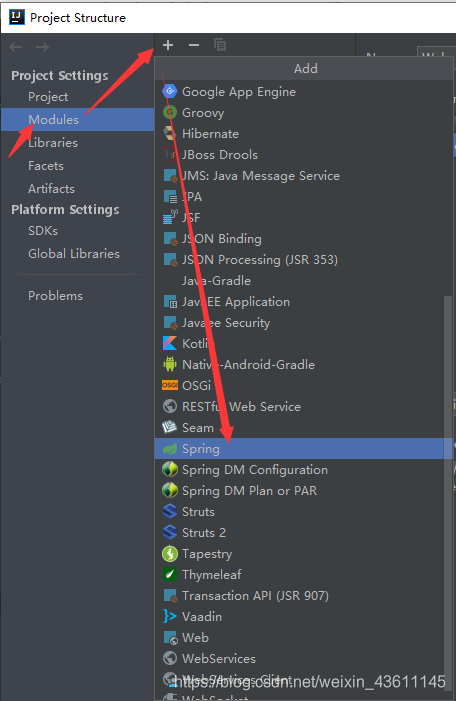Click the JPA icon

pyautogui.click(x=170, y=197)
